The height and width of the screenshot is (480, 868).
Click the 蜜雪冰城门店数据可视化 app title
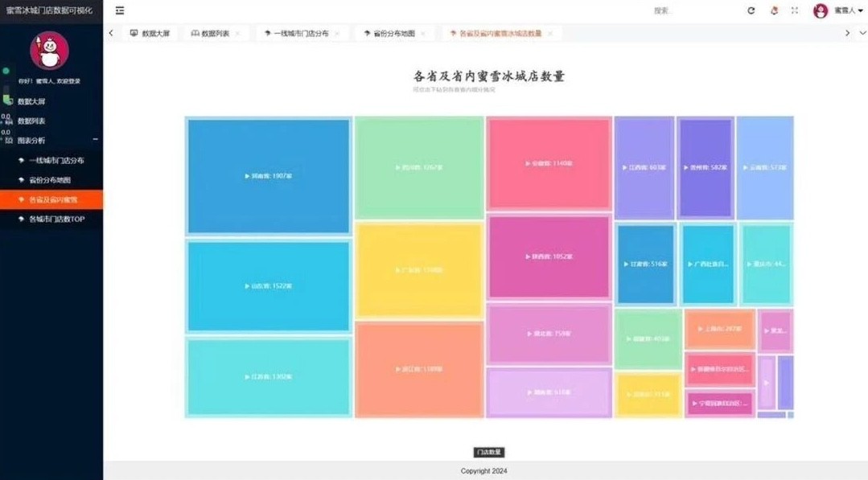[49, 10]
